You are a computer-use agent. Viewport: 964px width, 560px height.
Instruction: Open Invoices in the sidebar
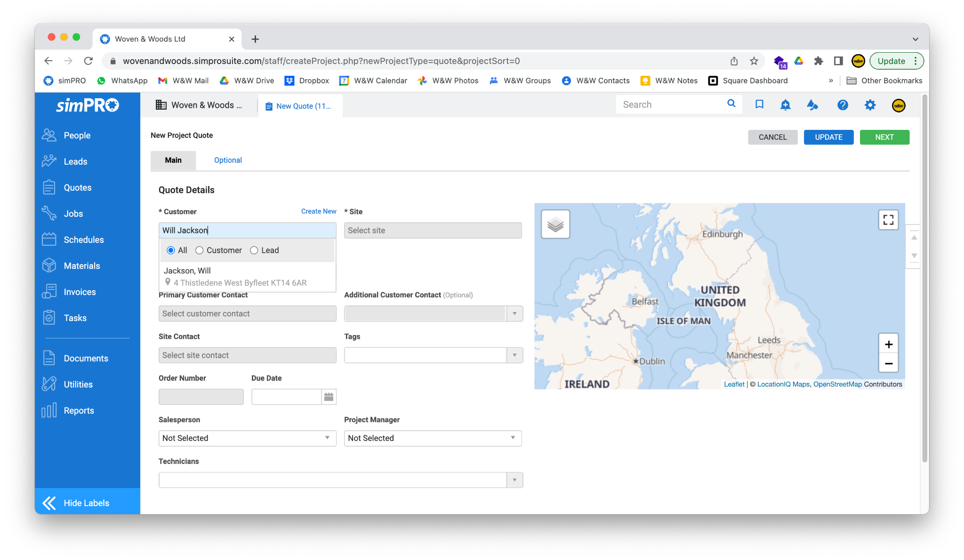[x=80, y=292]
